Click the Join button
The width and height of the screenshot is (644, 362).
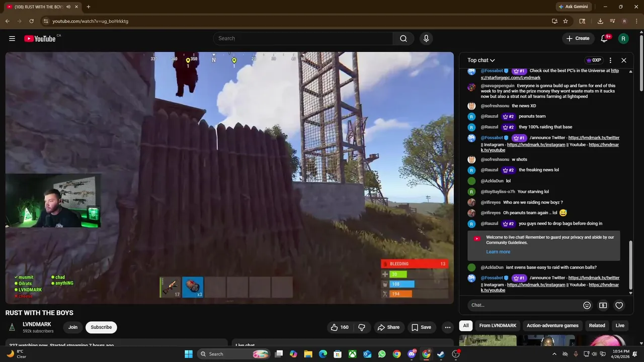point(73,327)
